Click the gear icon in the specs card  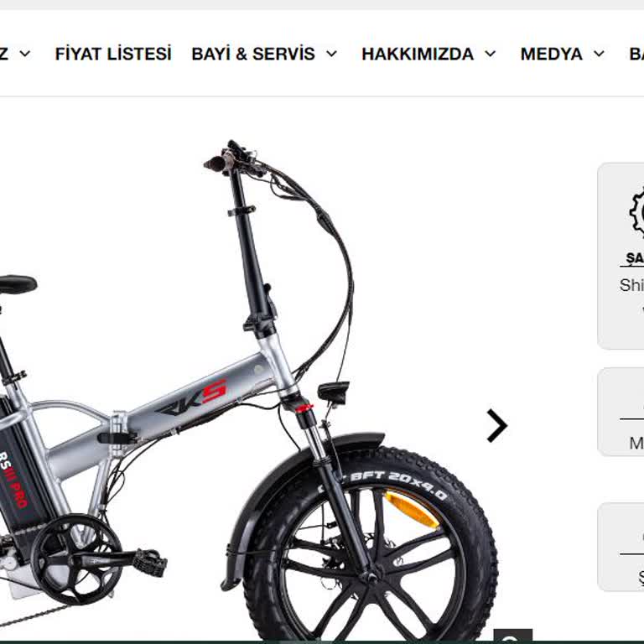tap(636, 212)
